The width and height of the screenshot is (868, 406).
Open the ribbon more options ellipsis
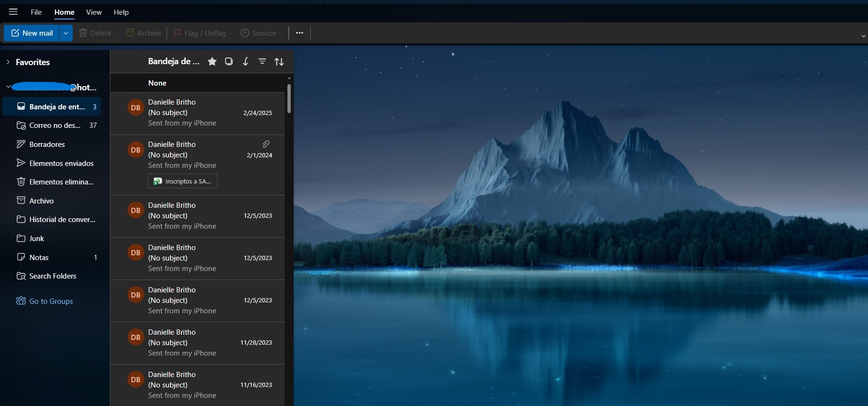tap(299, 33)
